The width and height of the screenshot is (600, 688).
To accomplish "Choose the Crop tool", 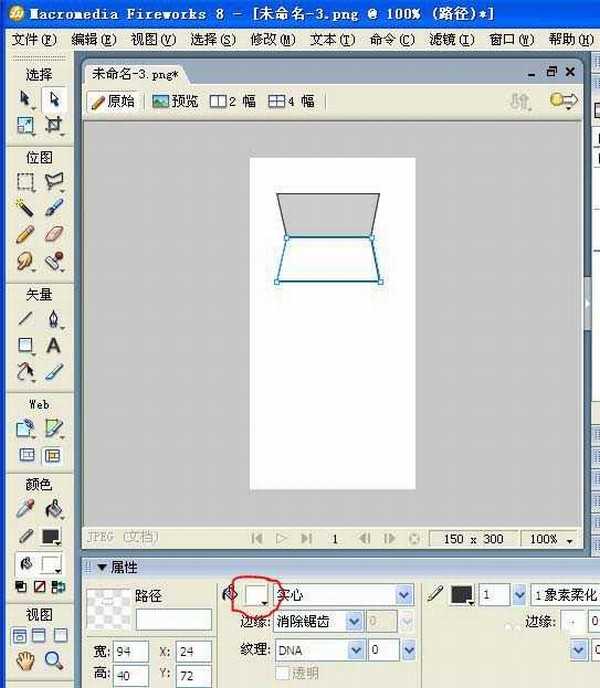I will pyautogui.click(x=54, y=125).
